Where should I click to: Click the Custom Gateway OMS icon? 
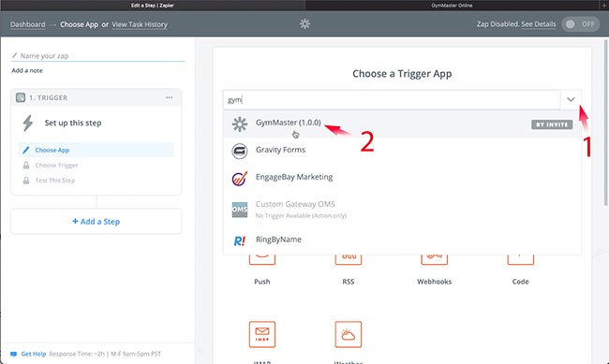coord(240,210)
